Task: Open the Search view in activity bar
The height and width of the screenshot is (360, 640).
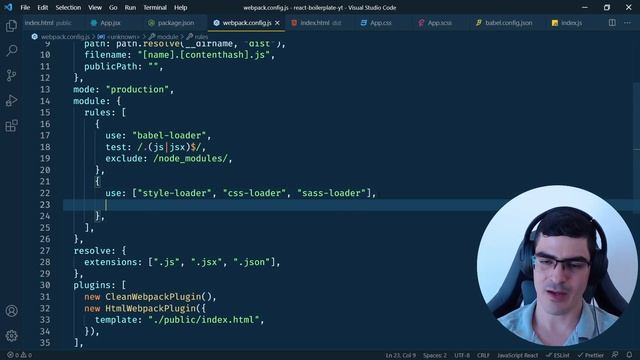Action: (x=11, y=51)
